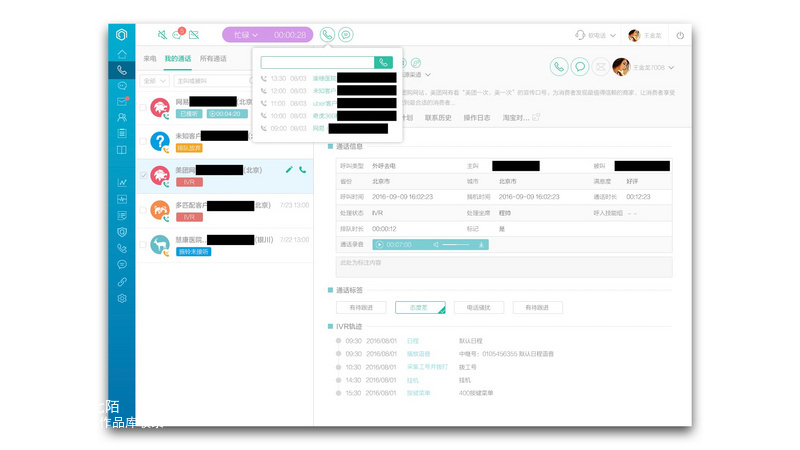
Task: Toggle the last 有待跟进 call tag
Action: [537, 308]
